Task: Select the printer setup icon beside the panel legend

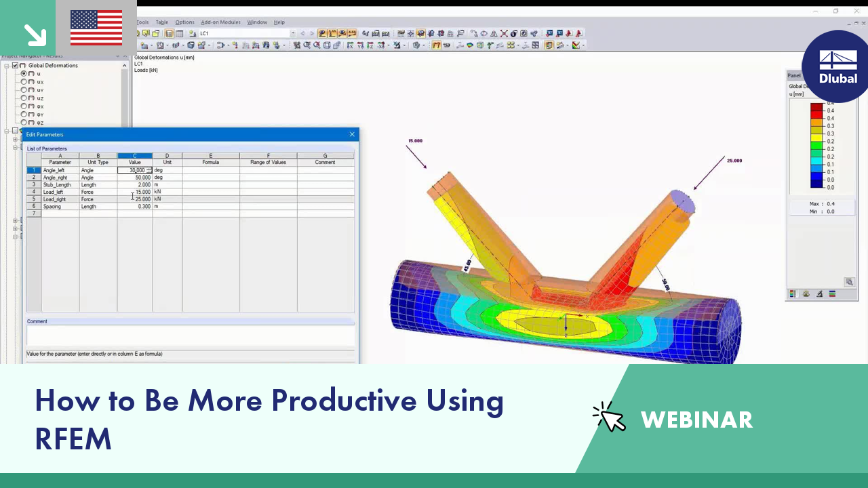Action: pos(820,293)
